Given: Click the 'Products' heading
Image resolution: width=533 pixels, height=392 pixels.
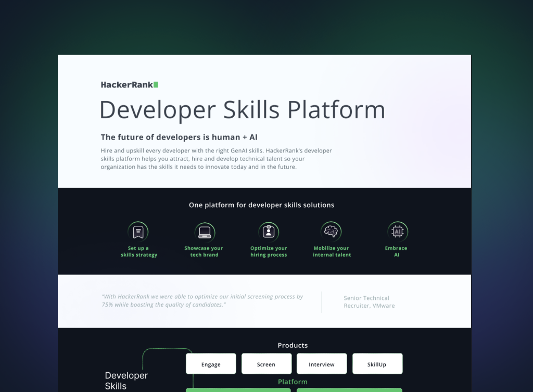Looking at the screenshot, I should click(x=293, y=346).
